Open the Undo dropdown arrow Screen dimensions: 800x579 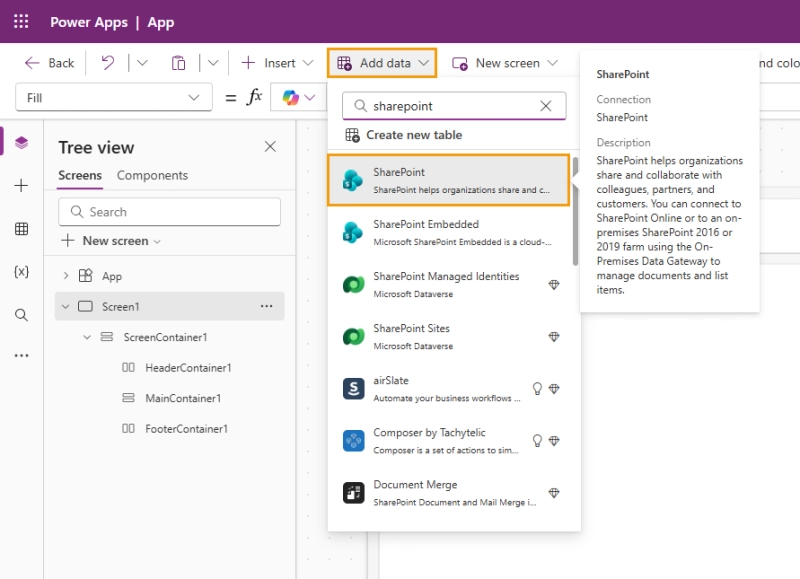[x=142, y=63]
